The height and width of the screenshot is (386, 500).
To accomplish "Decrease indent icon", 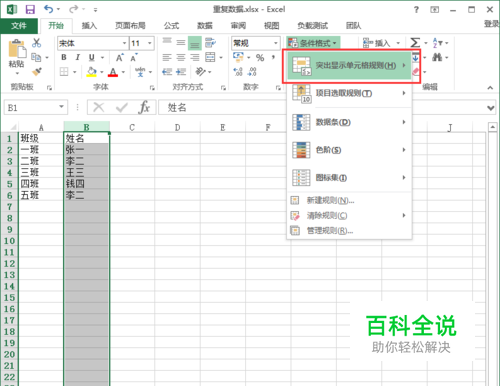I will tap(167, 72).
